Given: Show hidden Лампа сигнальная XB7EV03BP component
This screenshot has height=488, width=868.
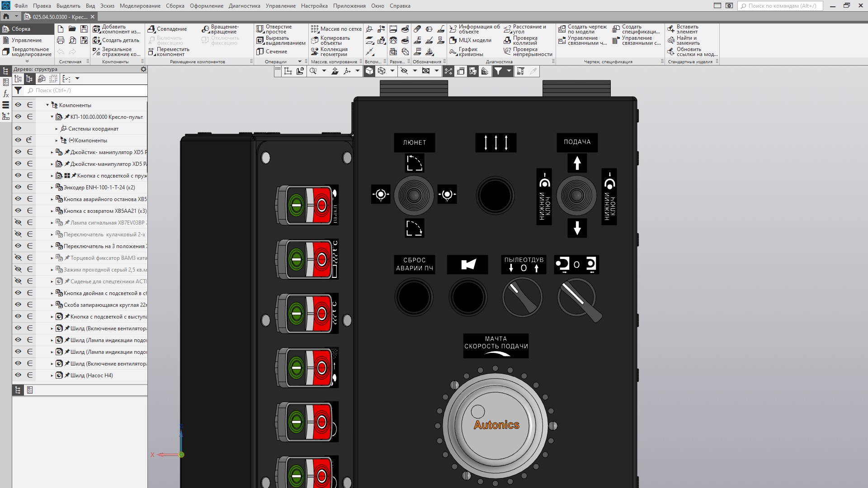Looking at the screenshot, I should click(x=18, y=222).
